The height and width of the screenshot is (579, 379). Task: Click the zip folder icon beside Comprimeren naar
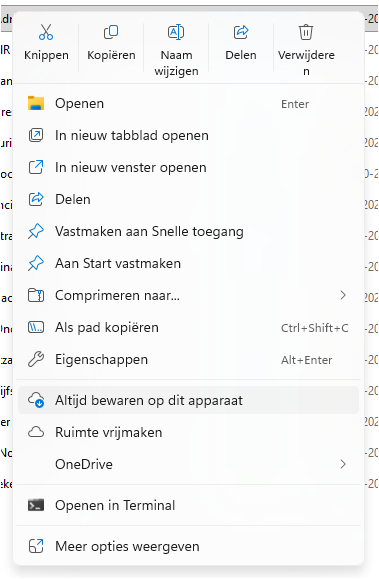pos(36,295)
